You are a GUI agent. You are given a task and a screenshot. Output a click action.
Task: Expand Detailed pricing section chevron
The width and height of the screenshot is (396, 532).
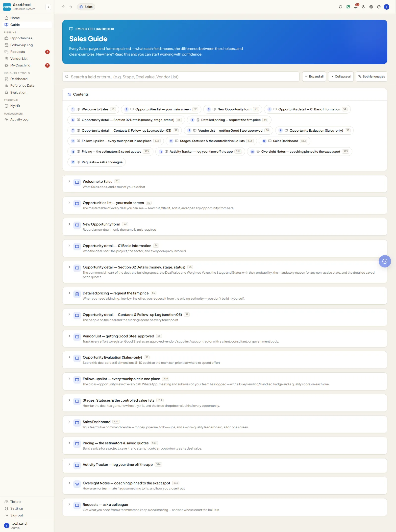point(69,293)
